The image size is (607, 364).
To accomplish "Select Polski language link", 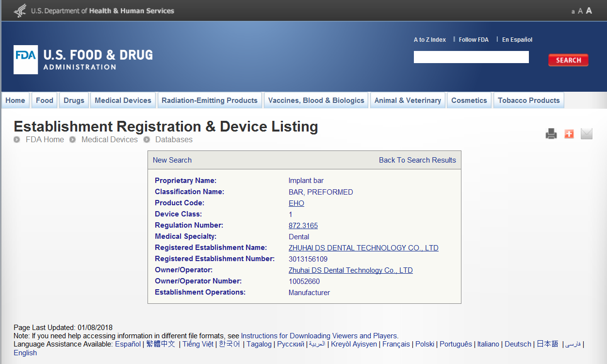I will click(x=425, y=344).
